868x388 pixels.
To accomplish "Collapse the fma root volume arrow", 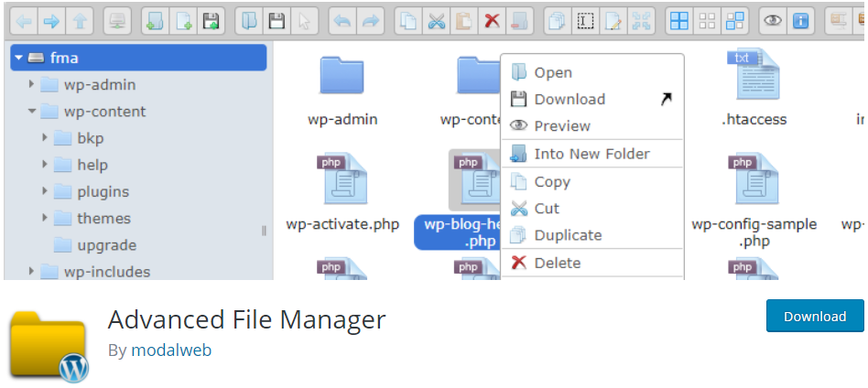I will tap(19, 58).
